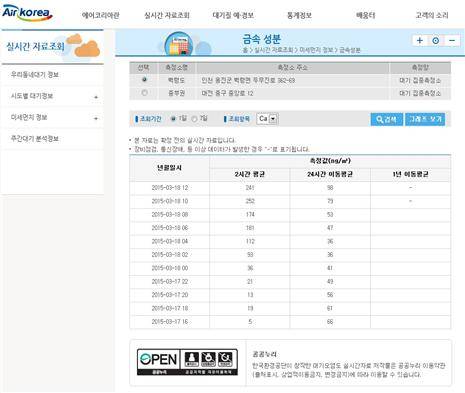Click the 2시간 평균 column header

(x=250, y=174)
